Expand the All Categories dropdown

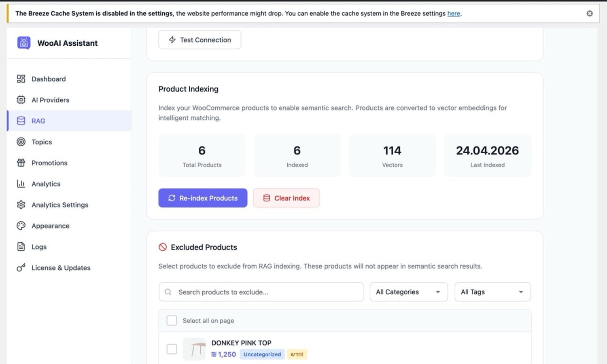click(x=409, y=292)
